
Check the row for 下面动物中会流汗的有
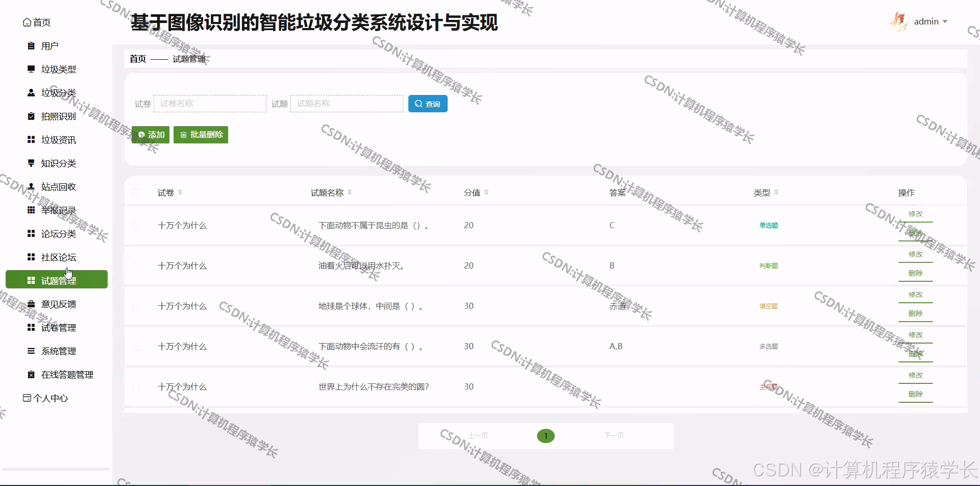[136, 346]
